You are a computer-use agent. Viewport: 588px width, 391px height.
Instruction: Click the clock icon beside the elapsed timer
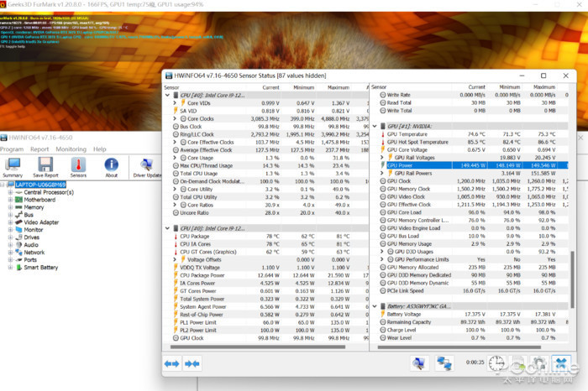pyautogui.click(x=496, y=363)
